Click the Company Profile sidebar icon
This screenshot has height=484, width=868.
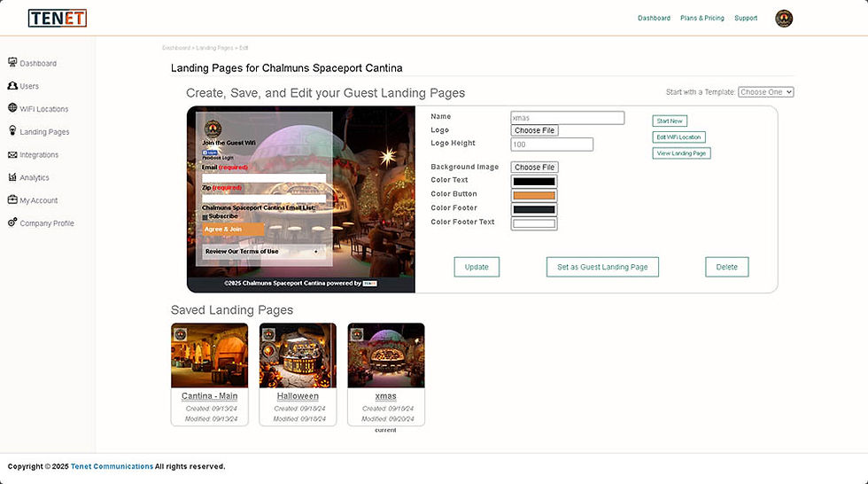point(12,222)
